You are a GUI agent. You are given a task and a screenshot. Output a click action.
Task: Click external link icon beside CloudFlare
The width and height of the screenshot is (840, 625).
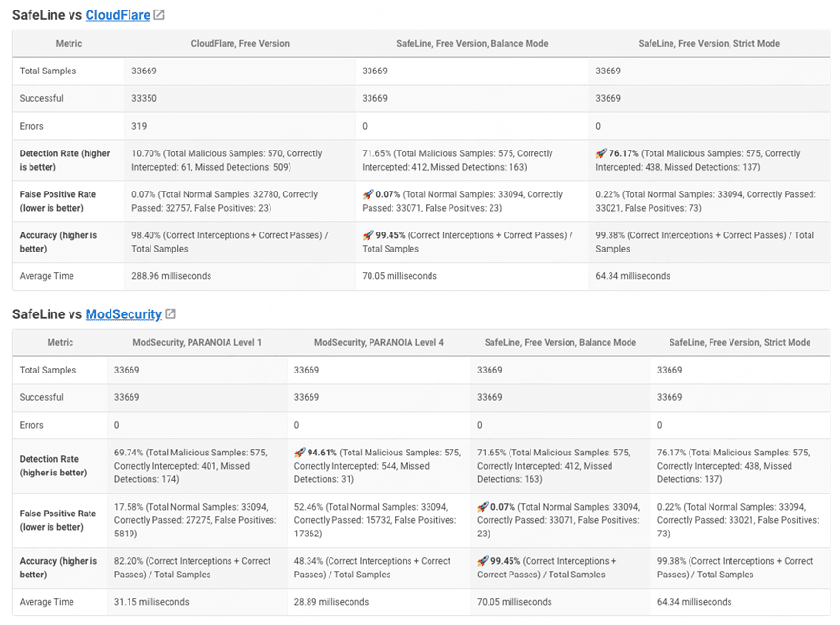pyautogui.click(x=159, y=15)
